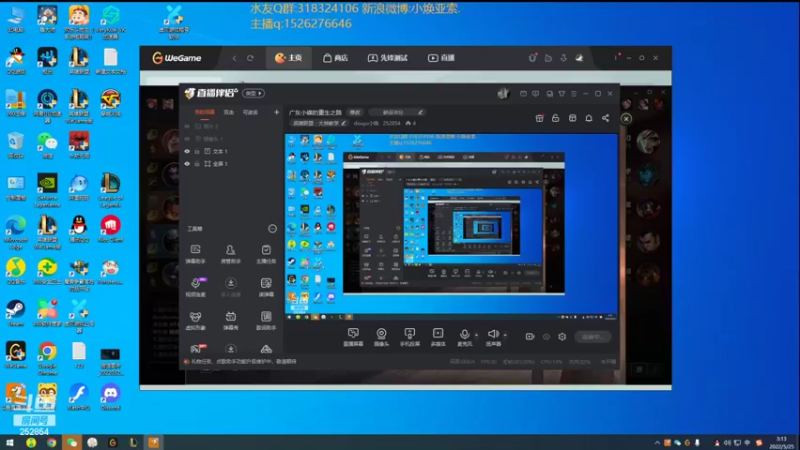This screenshot has width=800, height=450.
Task: Click the share icon above the preview
Action: 605,118
